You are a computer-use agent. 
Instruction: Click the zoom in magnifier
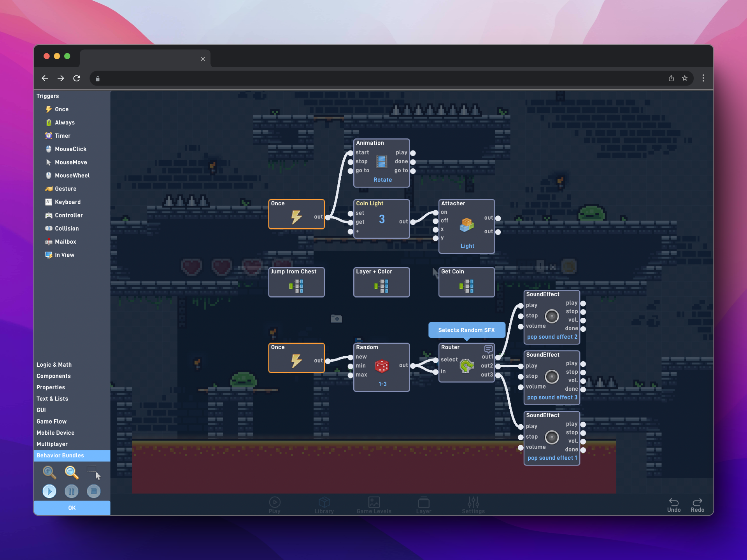(x=49, y=472)
